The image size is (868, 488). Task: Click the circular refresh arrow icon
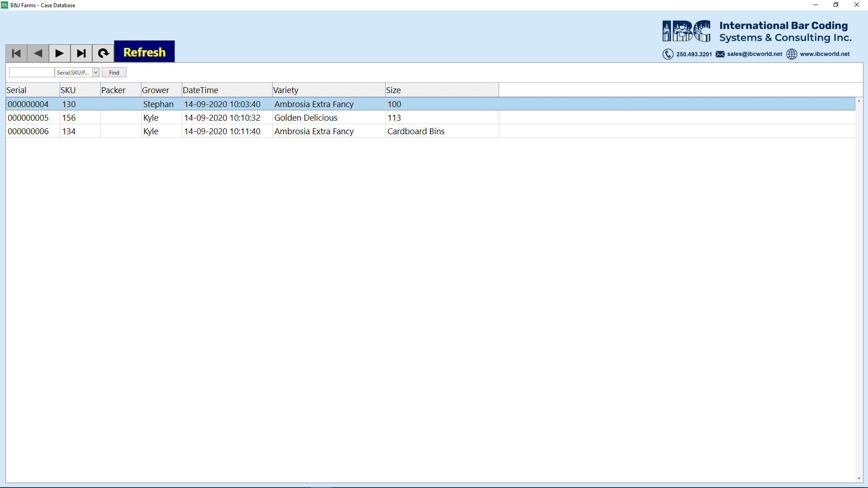pyautogui.click(x=103, y=53)
